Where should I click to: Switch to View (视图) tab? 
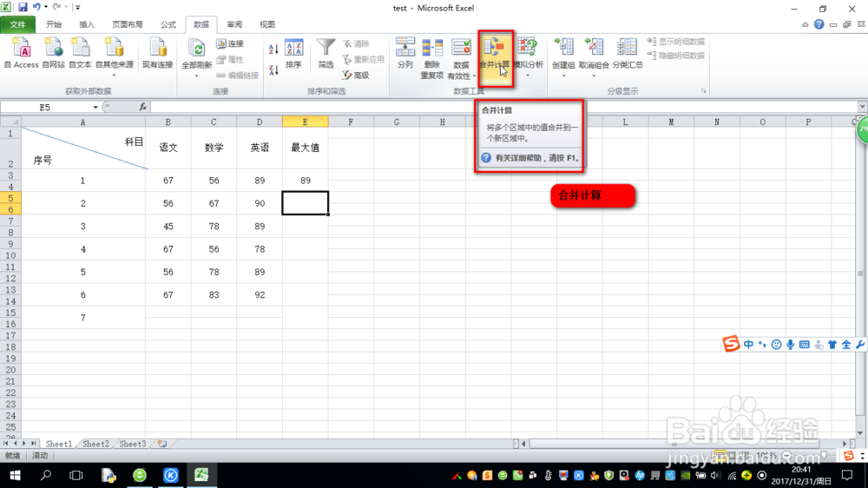point(267,24)
